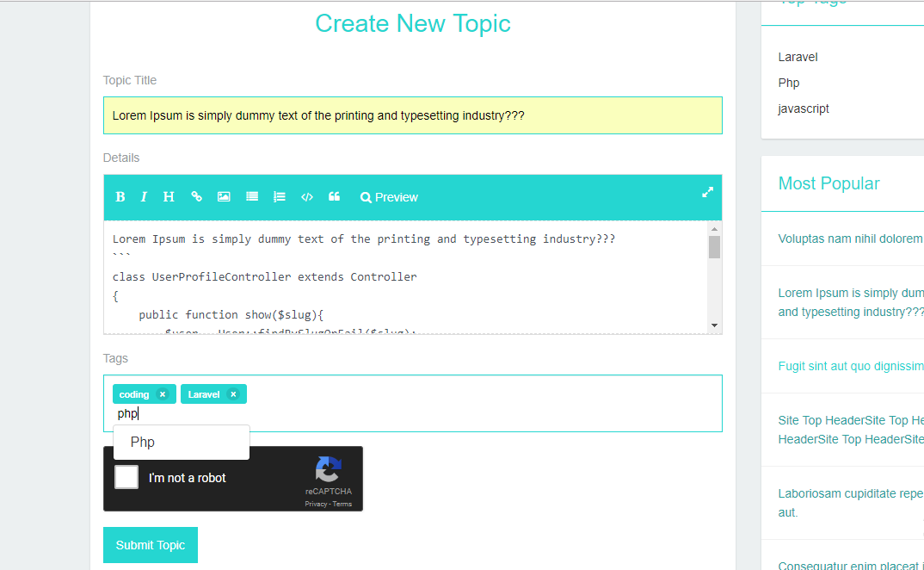Focus the Topic Title input field
924x570 pixels.
pos(412,115)
